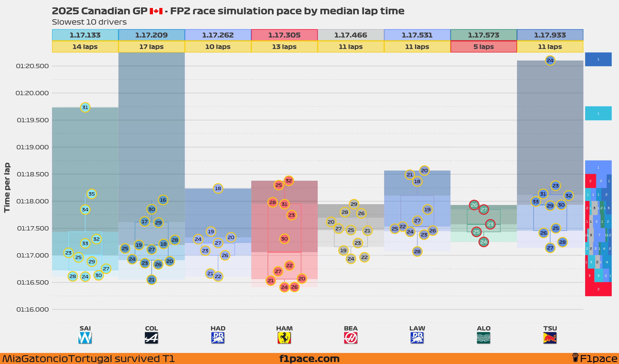
Task: Click the F1pace cup icon in footer
Action: [575, 358]
